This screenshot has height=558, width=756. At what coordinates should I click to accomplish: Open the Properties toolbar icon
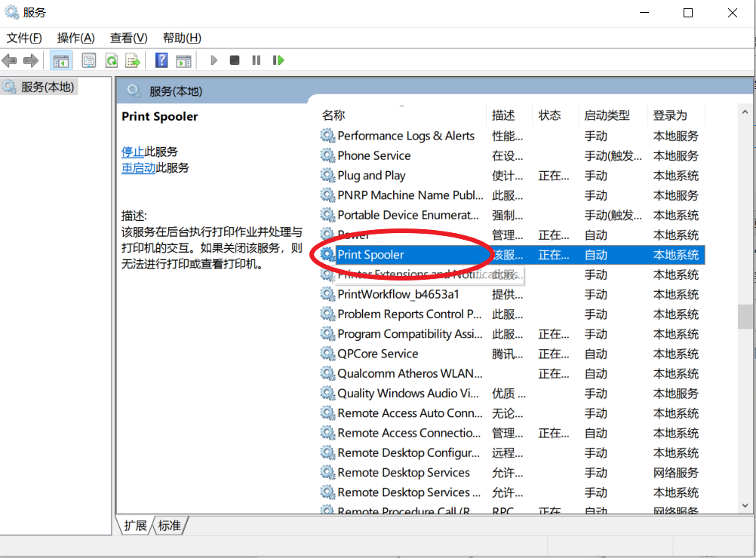coord(89,60)
